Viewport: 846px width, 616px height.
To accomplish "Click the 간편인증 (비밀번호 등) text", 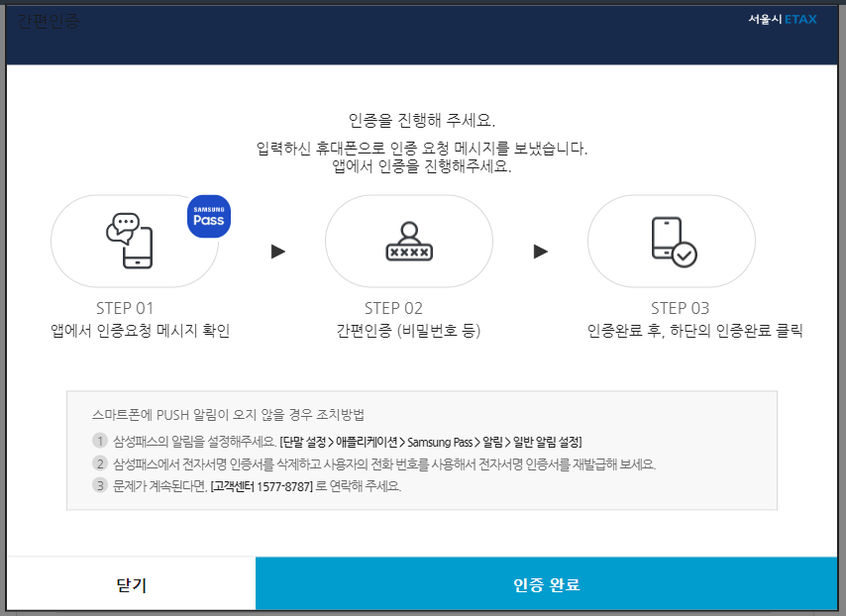I will (408, 330).
